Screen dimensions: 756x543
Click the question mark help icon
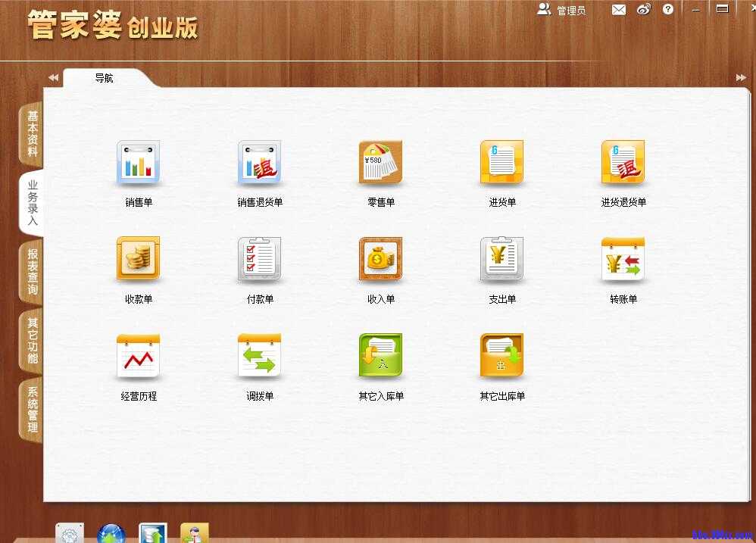(x=667, y=10)
